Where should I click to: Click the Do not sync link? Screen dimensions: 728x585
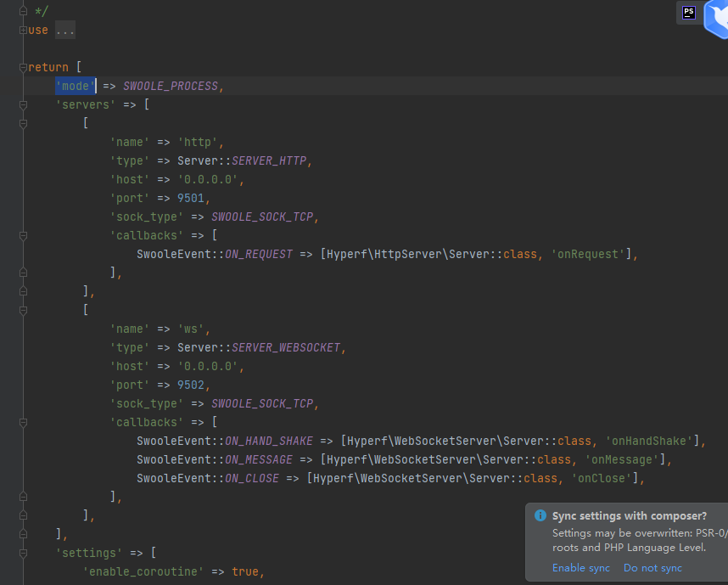pyautogui.click(x=652, y=568)
